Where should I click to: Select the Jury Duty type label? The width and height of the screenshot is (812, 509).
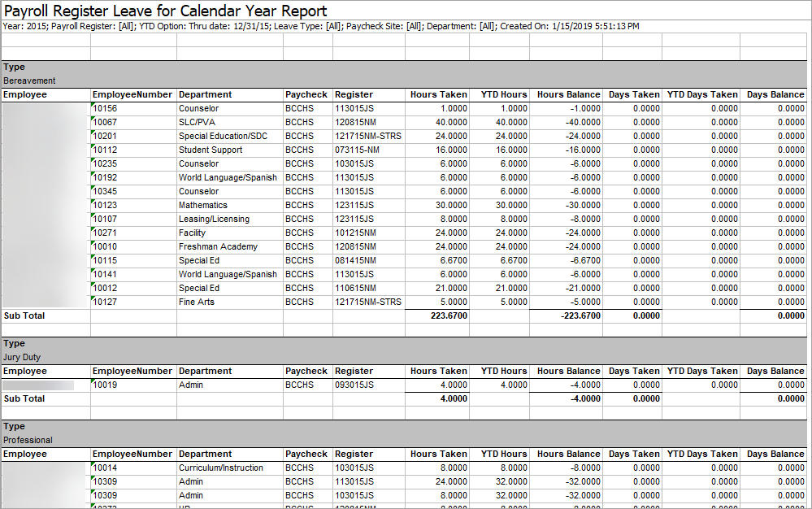tap(21, 357)
